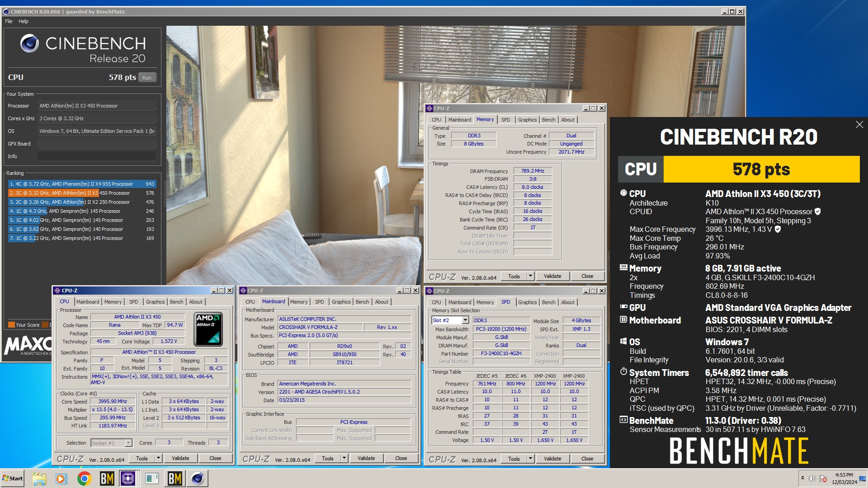This screenshot has height=488, width=868.
Task: Open the Help menu in Cinebench
Action: click(24, 21)
